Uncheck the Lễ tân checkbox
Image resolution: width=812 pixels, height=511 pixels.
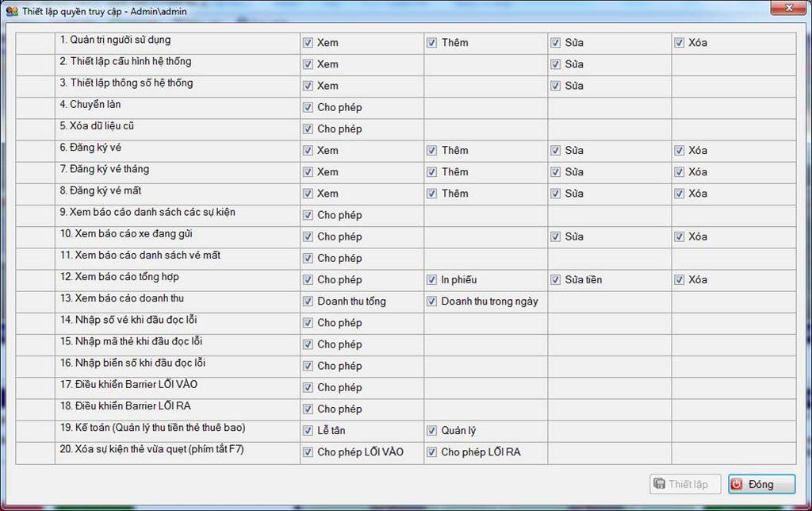pyautogui.click(x=308, y=431)
